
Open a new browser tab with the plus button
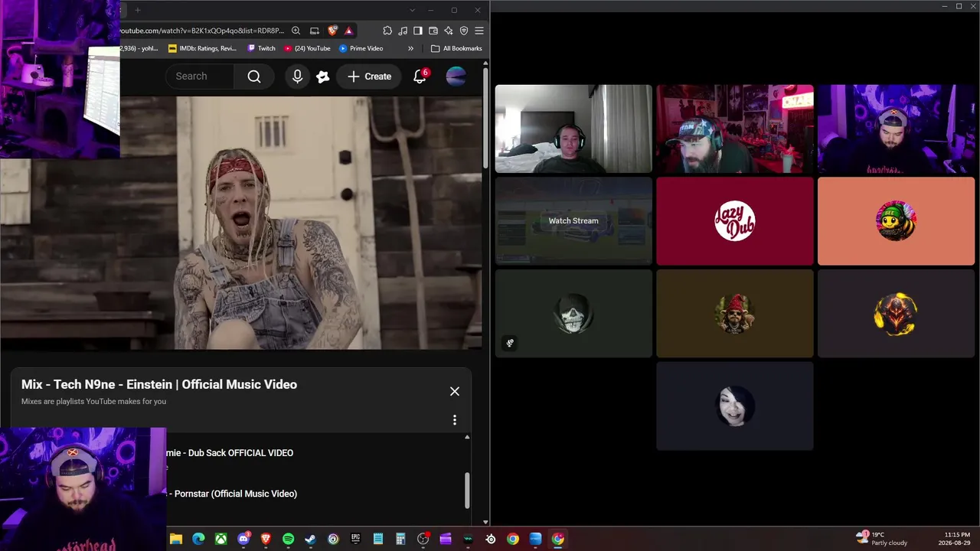(x=138, y=10)
